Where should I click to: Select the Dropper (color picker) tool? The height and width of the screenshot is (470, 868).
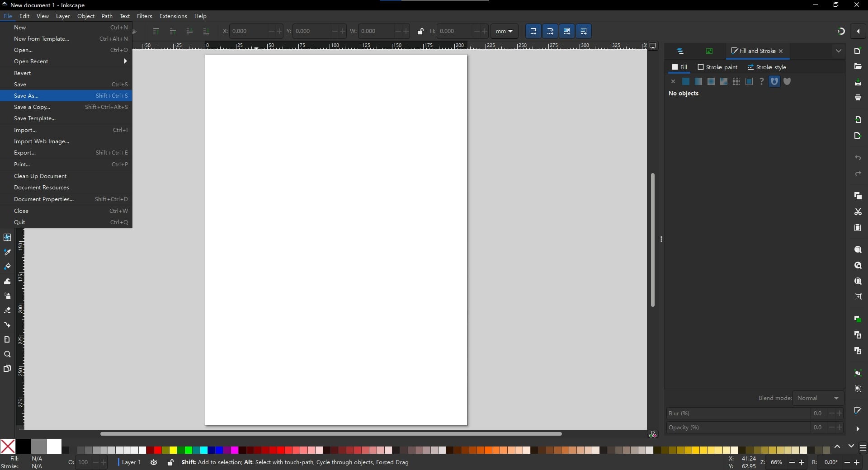point(7,252)
